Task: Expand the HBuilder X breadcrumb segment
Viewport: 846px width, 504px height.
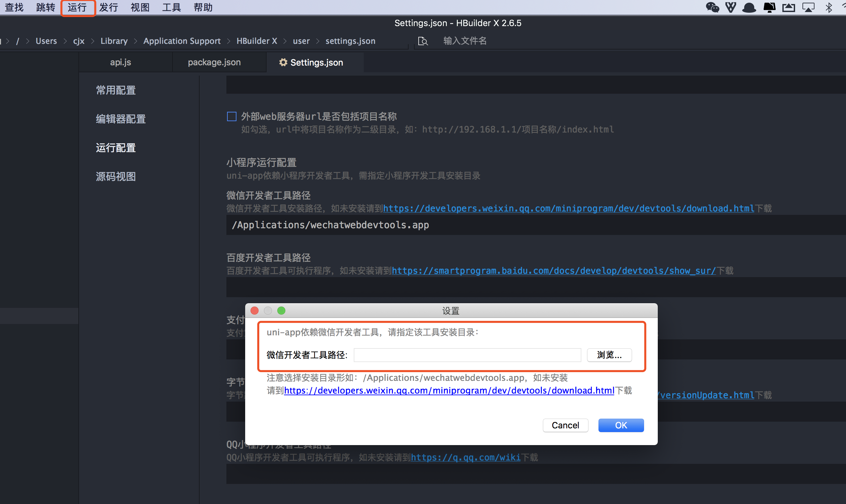Action: pos(257,41)
